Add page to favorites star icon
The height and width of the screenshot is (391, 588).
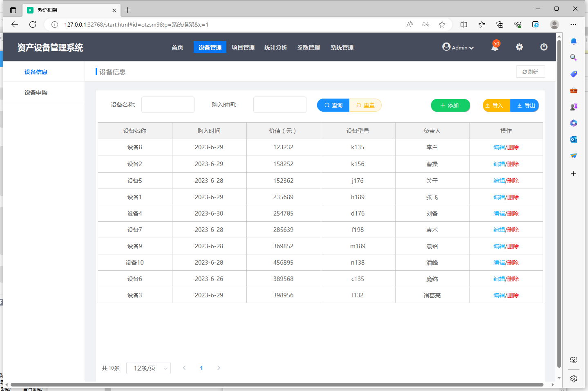[x=442, y=25]
